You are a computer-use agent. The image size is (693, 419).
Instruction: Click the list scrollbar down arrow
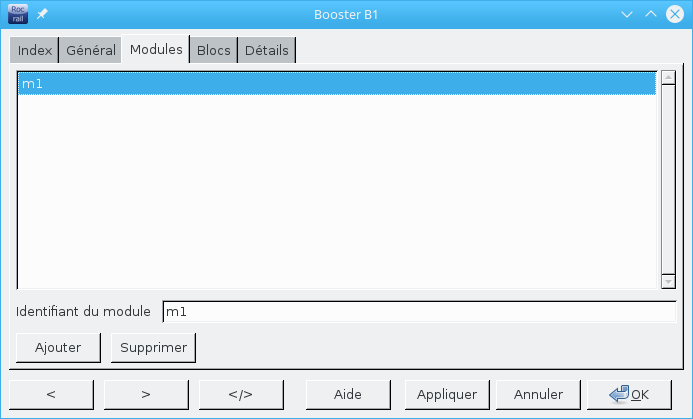(668, 282)
